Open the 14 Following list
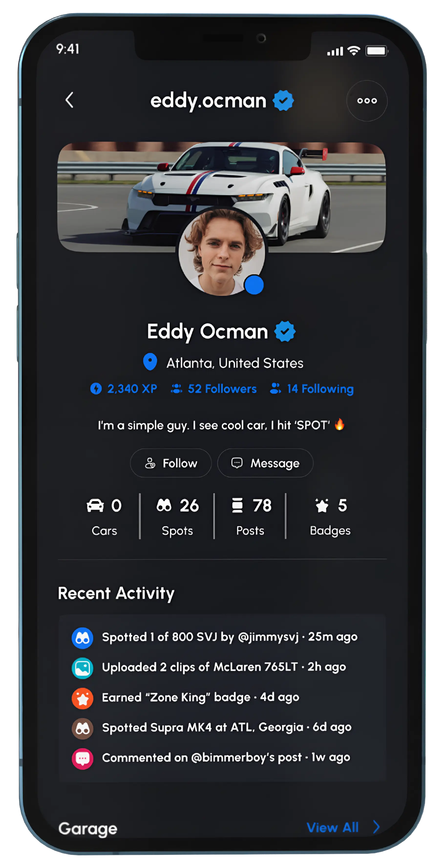Viewport: 444px width, 868px height. (312, 389)
